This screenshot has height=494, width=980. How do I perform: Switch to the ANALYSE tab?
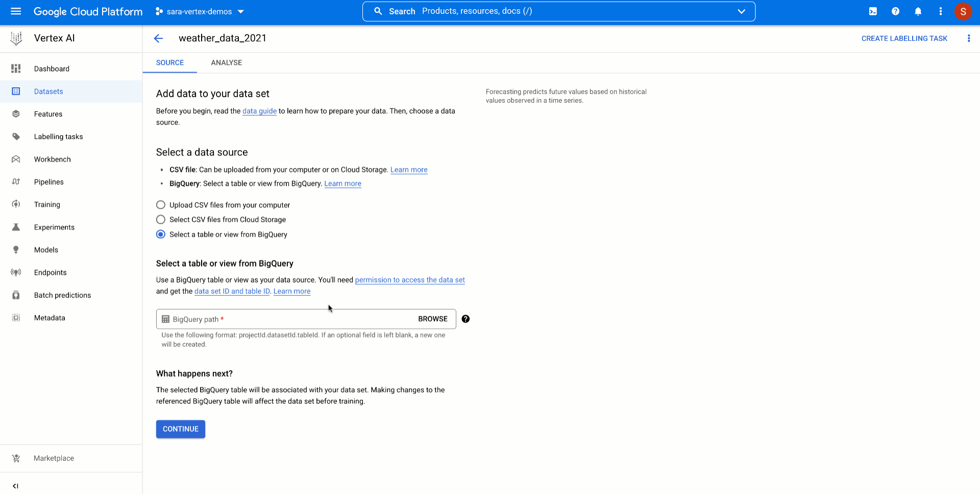(x=227, y=62)
